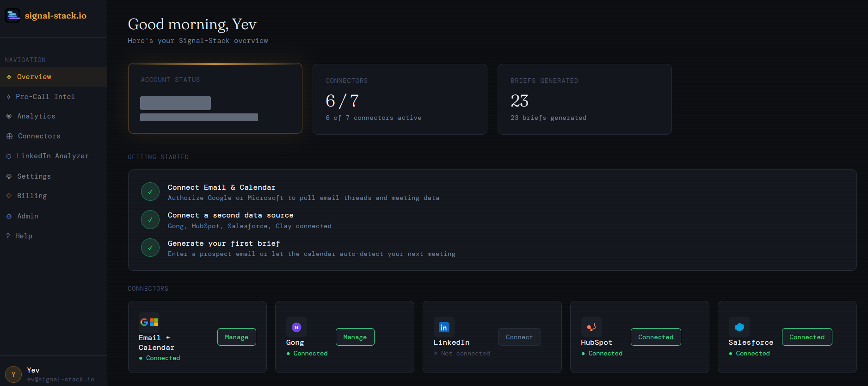Click the signal-stack.io logo icon
The image size is (868, 386).
coord(12,15)
